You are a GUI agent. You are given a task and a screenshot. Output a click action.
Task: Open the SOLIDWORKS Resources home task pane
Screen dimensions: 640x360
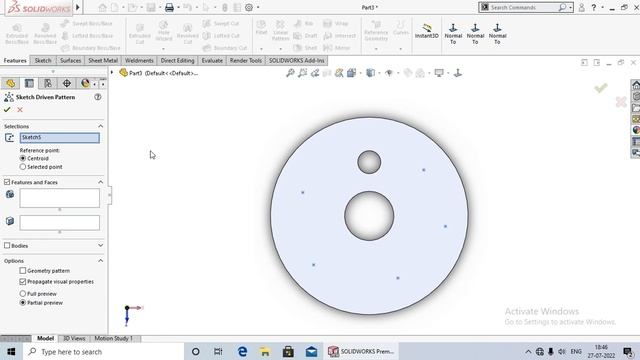tap(636, 85)
